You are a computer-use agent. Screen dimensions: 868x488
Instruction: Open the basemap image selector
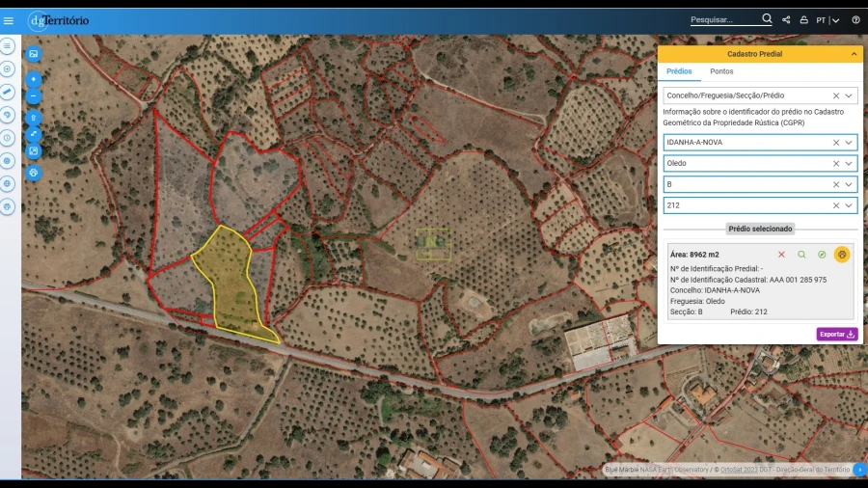tap(34, 55)
